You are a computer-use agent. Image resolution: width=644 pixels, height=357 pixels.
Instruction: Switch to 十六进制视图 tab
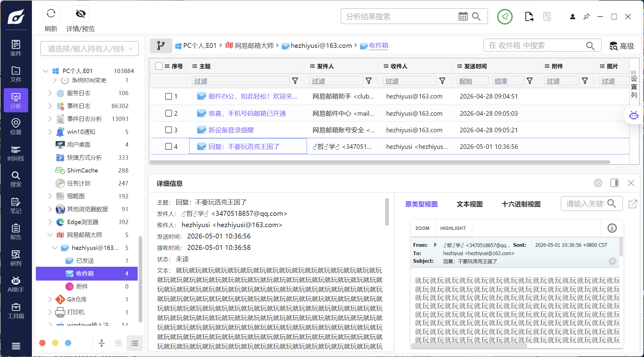point(521,204)
